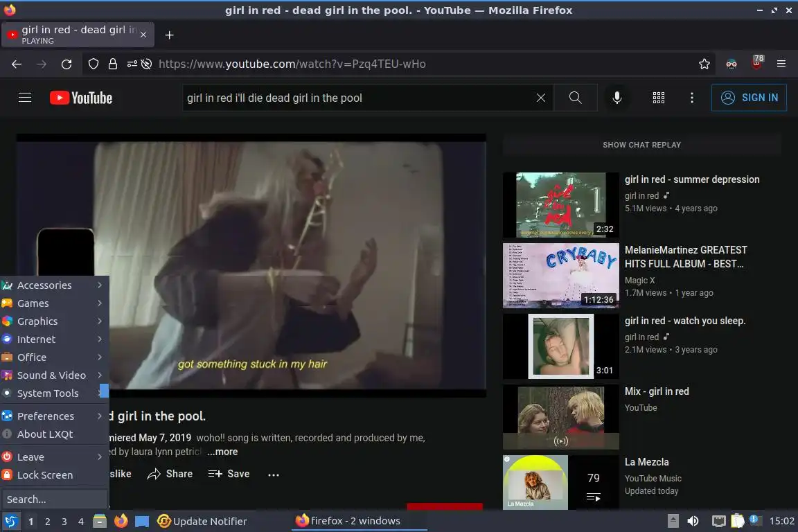Launch Firefox from taskbar quick launch
Viewport: 798px width, 532px height.
(121, 522)
